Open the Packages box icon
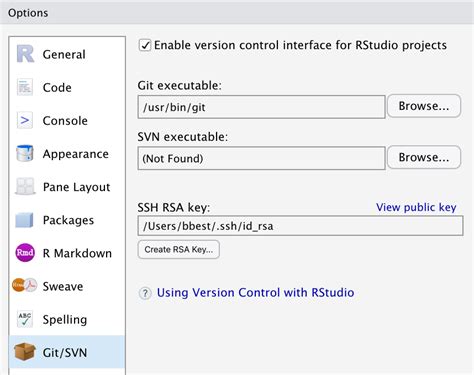 25,220
